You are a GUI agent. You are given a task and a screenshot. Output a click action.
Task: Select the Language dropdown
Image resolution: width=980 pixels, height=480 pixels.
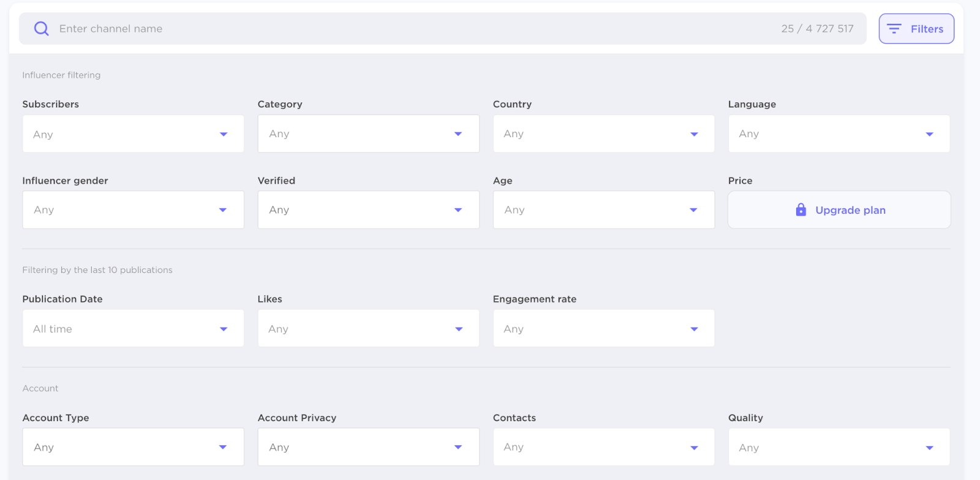click(839, 134)
